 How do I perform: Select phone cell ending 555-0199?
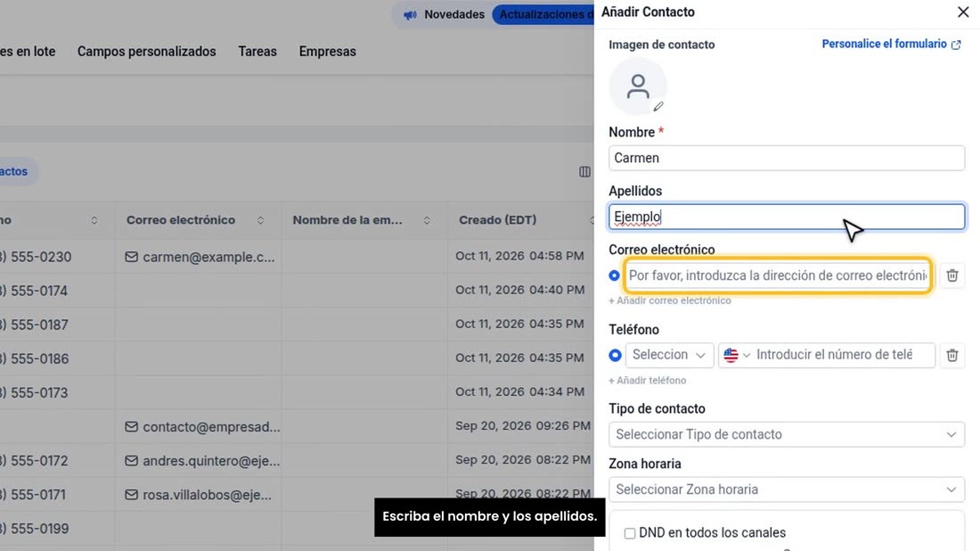tap(35, 529)
